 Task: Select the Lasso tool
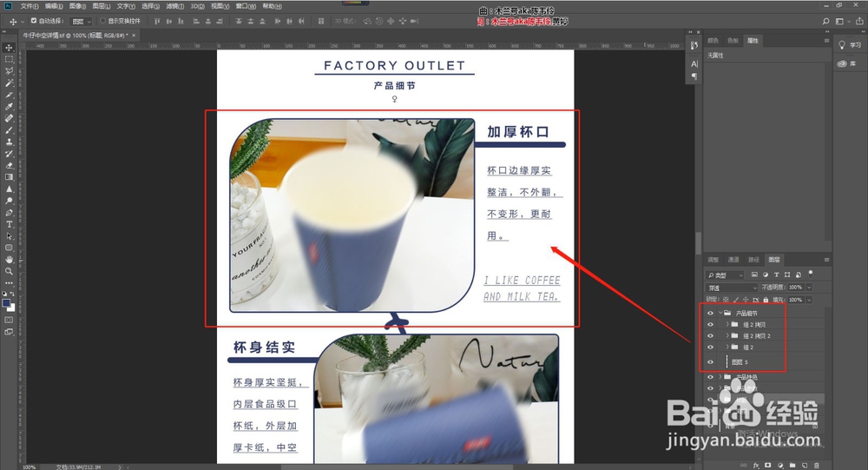pos(10,71)
